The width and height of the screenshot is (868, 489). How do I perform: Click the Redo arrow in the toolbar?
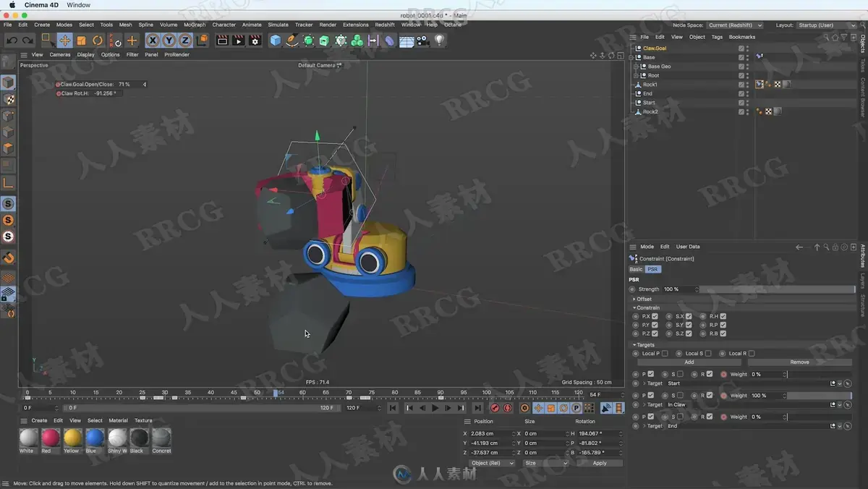coord(27,41)
